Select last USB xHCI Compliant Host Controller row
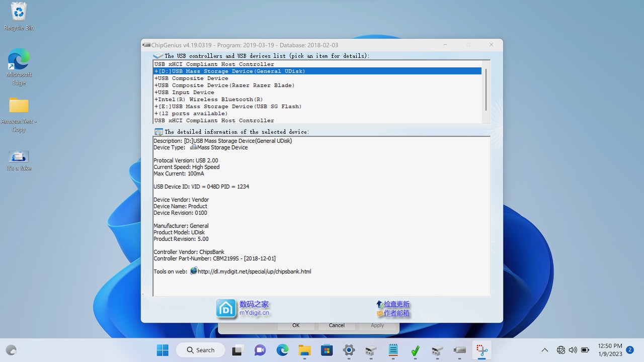The image size is (644, 362). (317, 121)
